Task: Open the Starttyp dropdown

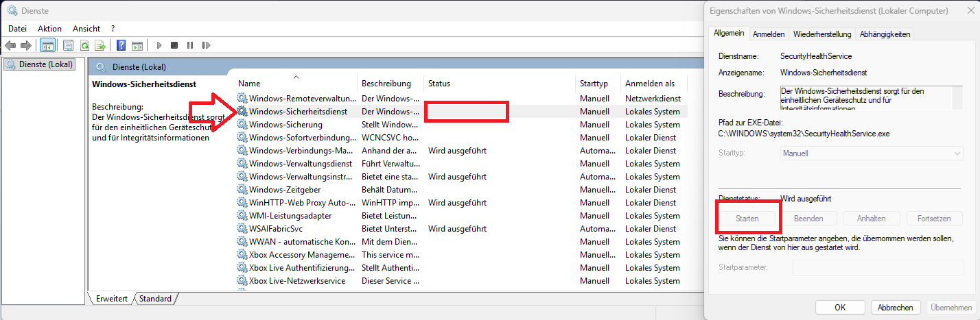Action: 872,153
